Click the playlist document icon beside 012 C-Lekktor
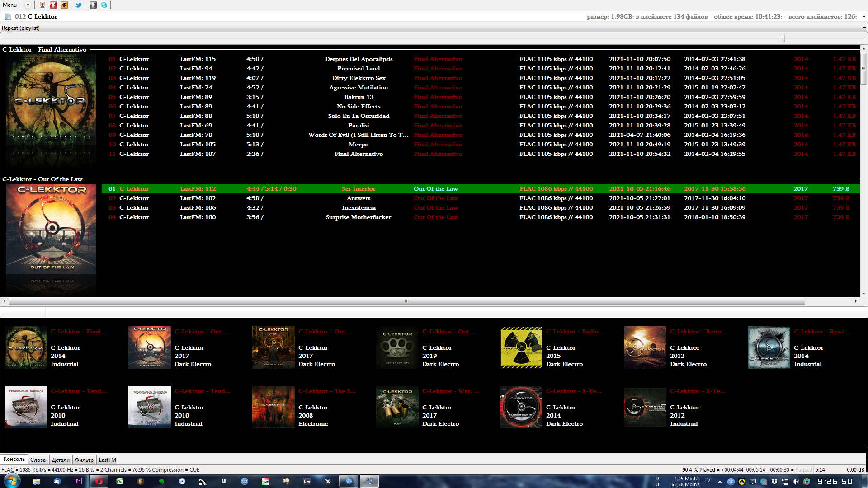The image size is (868, 488). pyautogui.click(x=8, y=17)
